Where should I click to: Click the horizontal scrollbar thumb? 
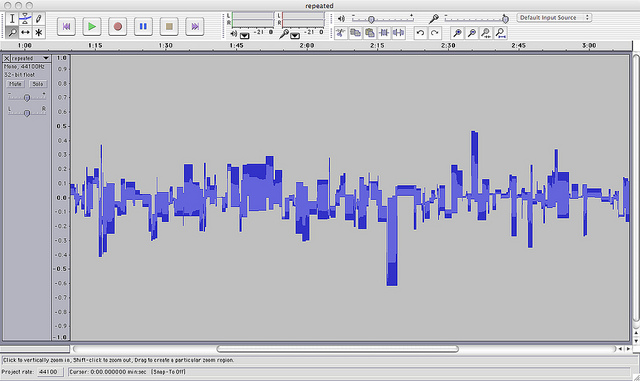(338, 349)
